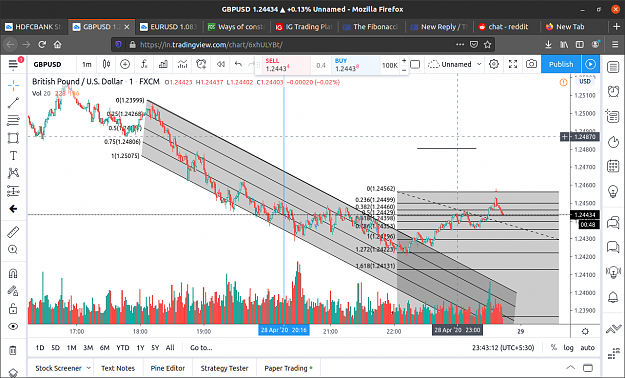Open the patterns drawing tool
625x378 pixels.
point(13,173)
